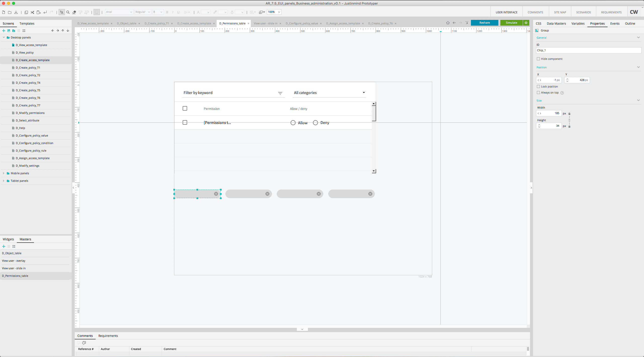Click the Chip_1 ID input field

click(x=588, y=50)
